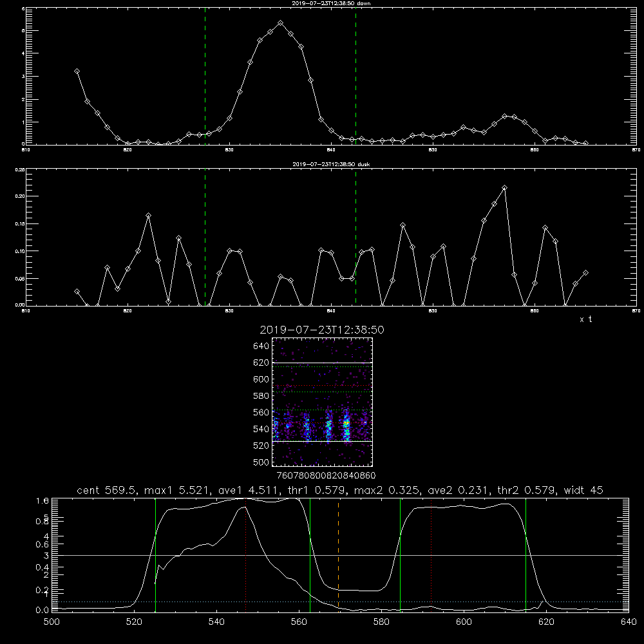This screenshot has height=644, width=644.
Task: Click the last green vertical line near 615
Action: point(526,555)
